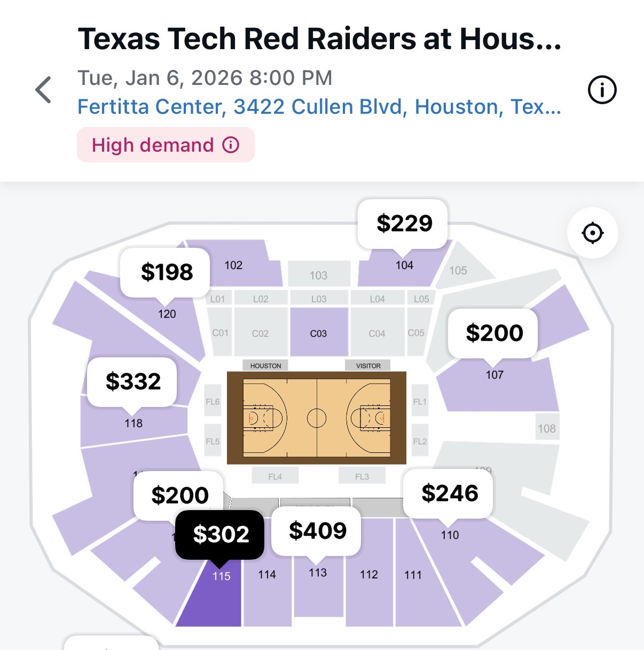
Task: Tap section 108 on the seat map
Action: click(547, 428)
